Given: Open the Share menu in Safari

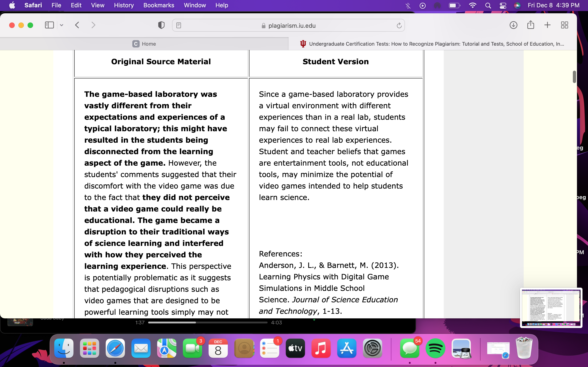Looking at the screenshot, I should point(530,25).
